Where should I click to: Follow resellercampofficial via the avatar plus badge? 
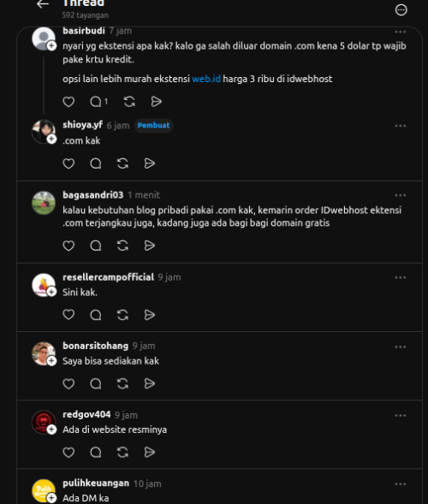51,292
